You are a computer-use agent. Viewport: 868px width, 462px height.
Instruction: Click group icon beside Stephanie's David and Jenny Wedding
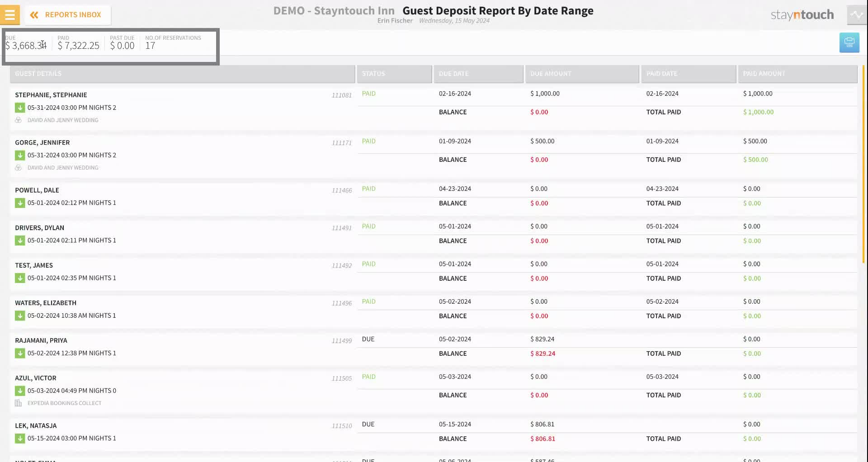18,120
